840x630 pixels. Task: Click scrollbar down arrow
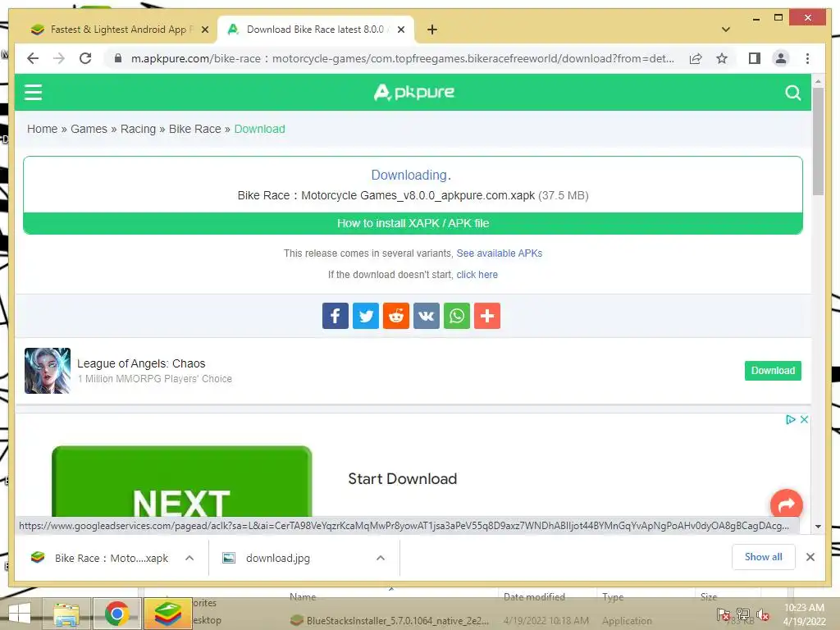[x=818, y=526]
